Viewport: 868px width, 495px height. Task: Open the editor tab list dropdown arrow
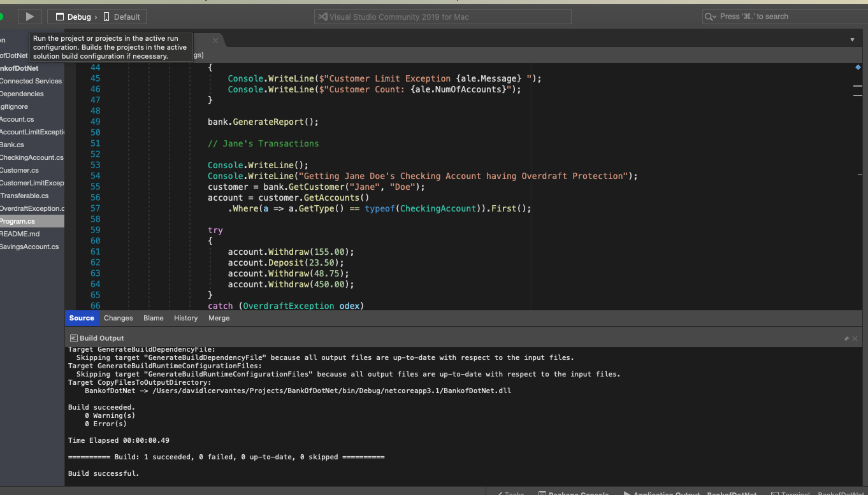853,39
